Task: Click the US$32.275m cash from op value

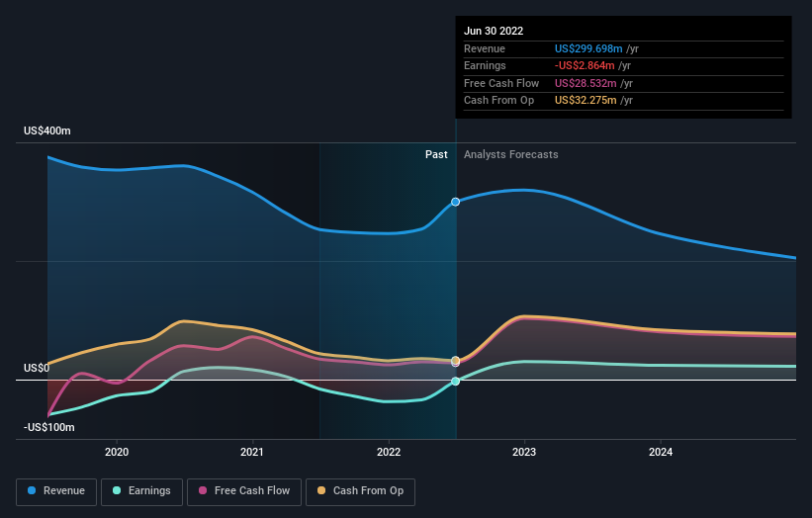Action: [586, 101]
